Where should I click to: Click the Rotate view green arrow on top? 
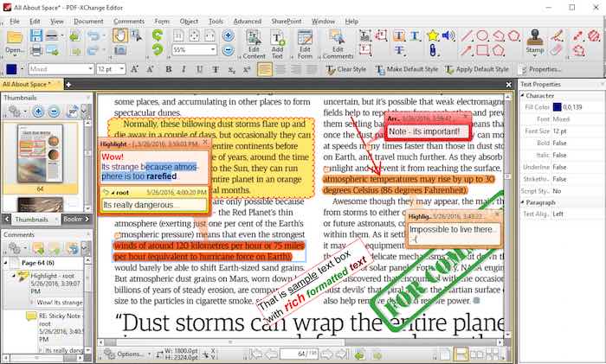[x=157, y=35]
